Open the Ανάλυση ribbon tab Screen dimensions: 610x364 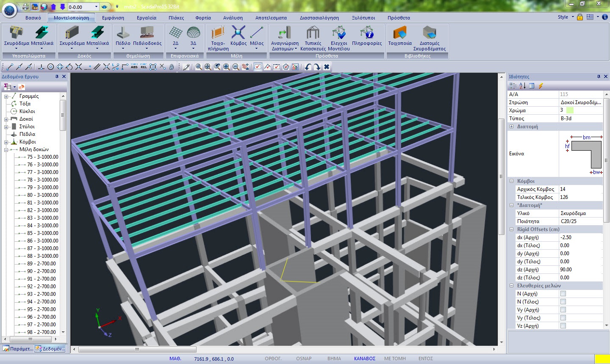coord(233,18)
